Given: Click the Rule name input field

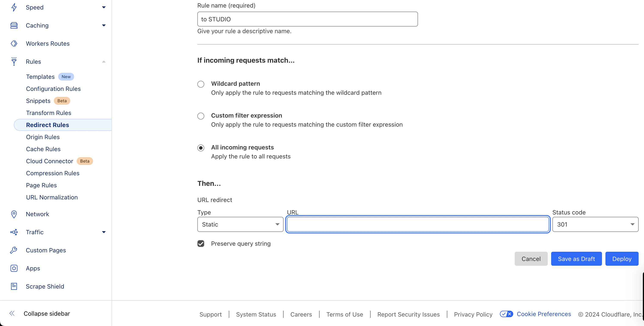Looking at the screenshot, I should [307, 19].
